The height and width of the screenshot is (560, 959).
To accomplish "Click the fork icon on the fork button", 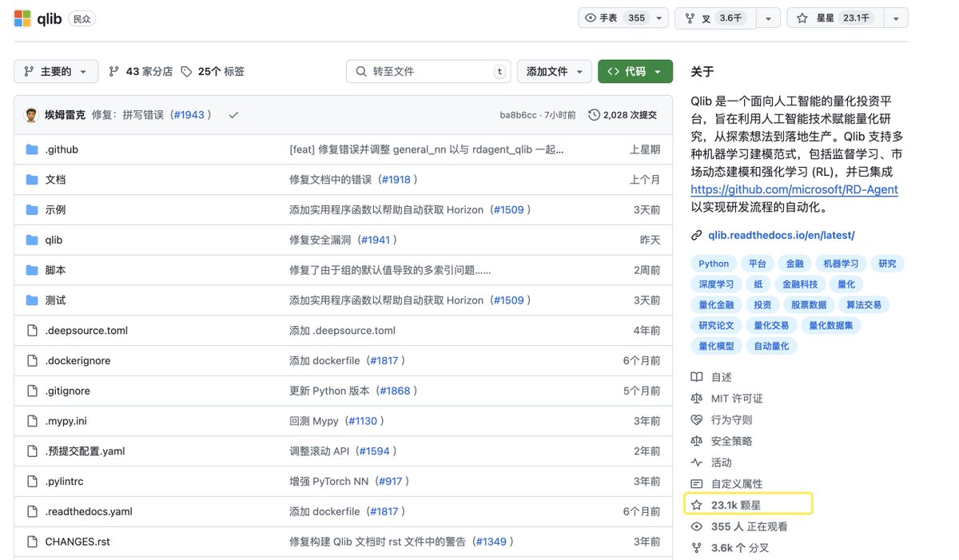I will [x=690, y=18].
